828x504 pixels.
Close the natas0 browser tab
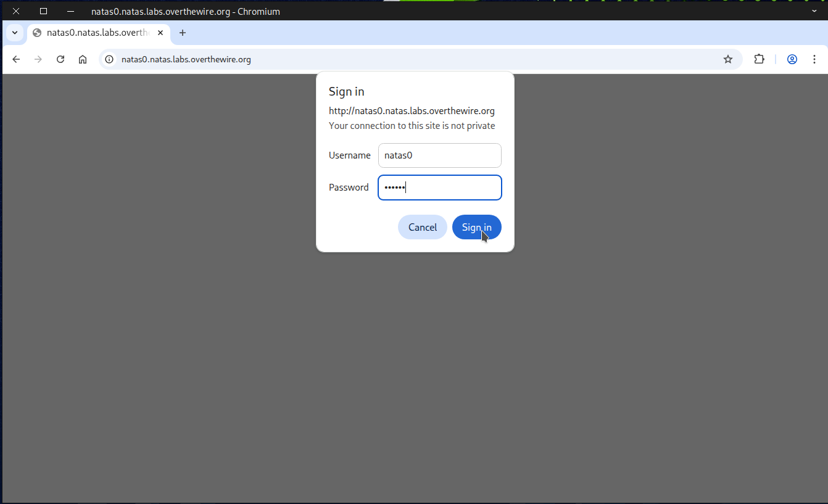pyautogui.click(x=160, y=33)
